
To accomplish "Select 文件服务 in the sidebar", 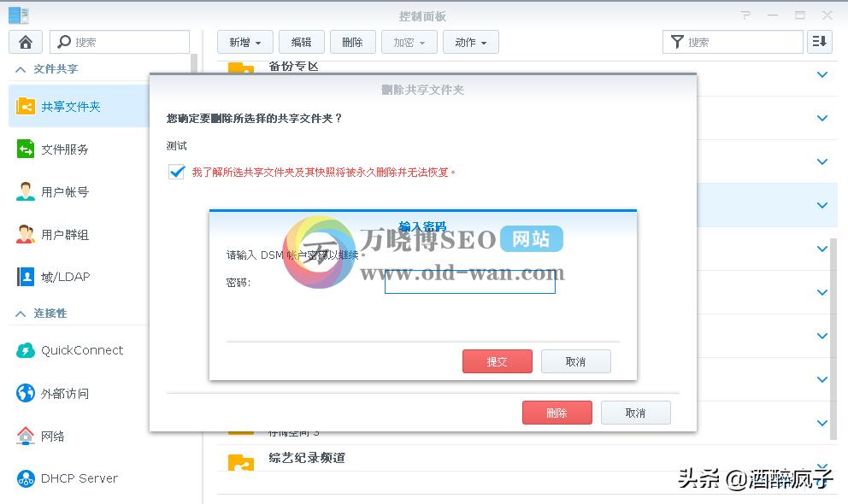I will (26, 149).
